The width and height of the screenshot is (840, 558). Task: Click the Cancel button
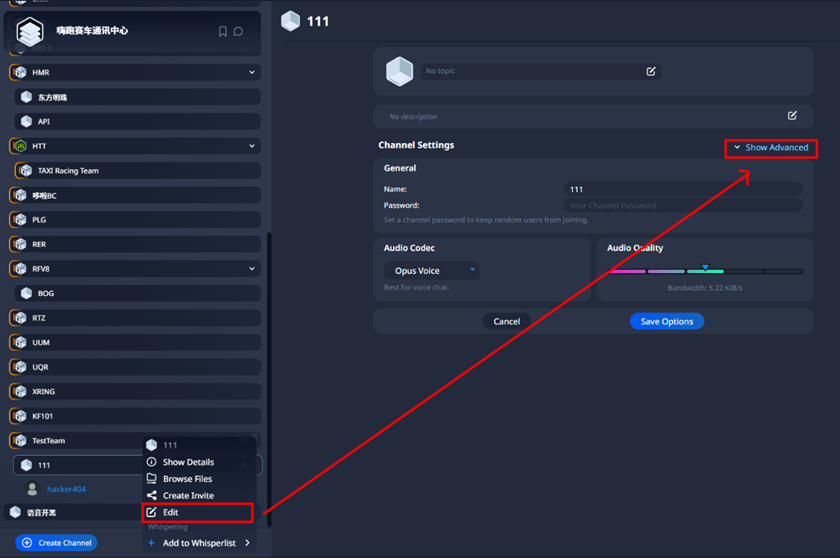(506, 321)
